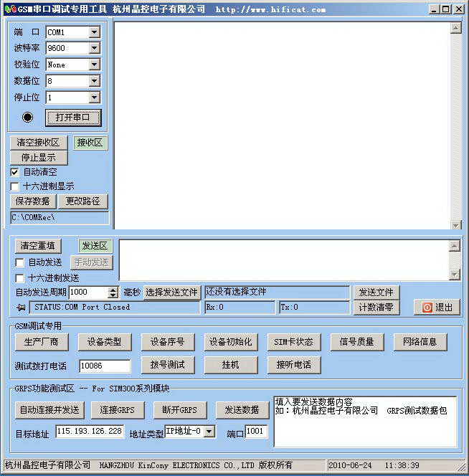Click the port status indicator circle

point(27,117)
